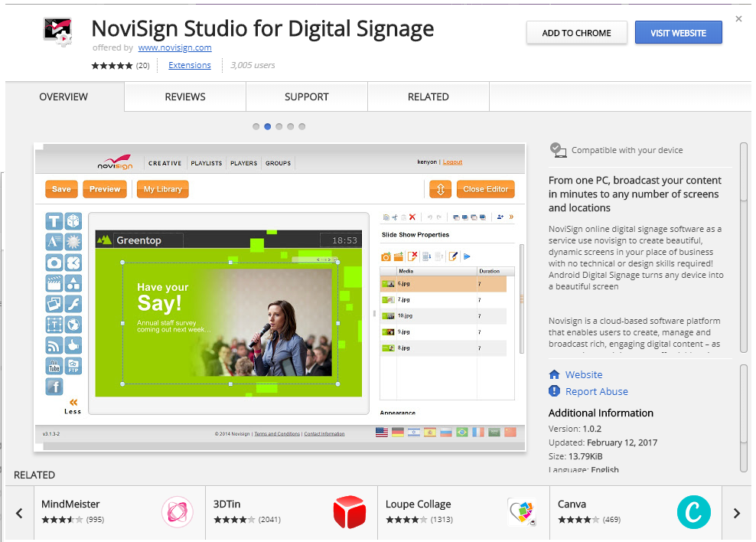This screenshot has height=542, width=756.
Task: Open the CREATIVE menu in NoviSign
Action: point(165,164)
